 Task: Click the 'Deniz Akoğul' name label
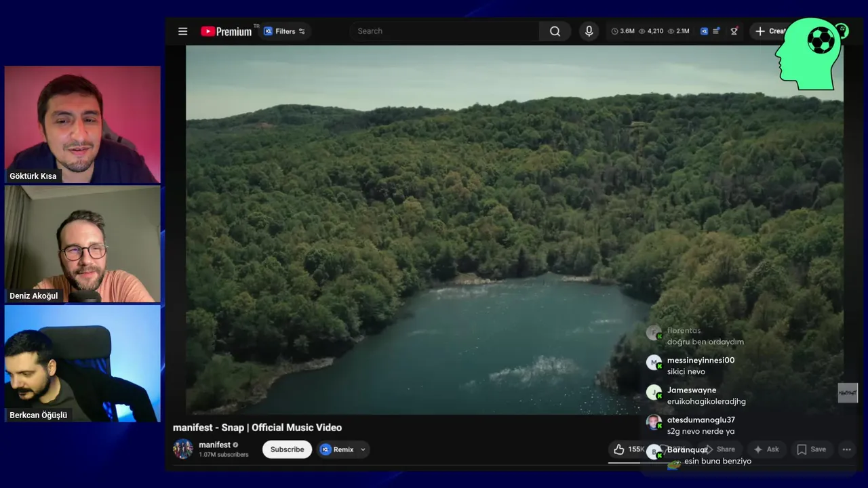34,296
